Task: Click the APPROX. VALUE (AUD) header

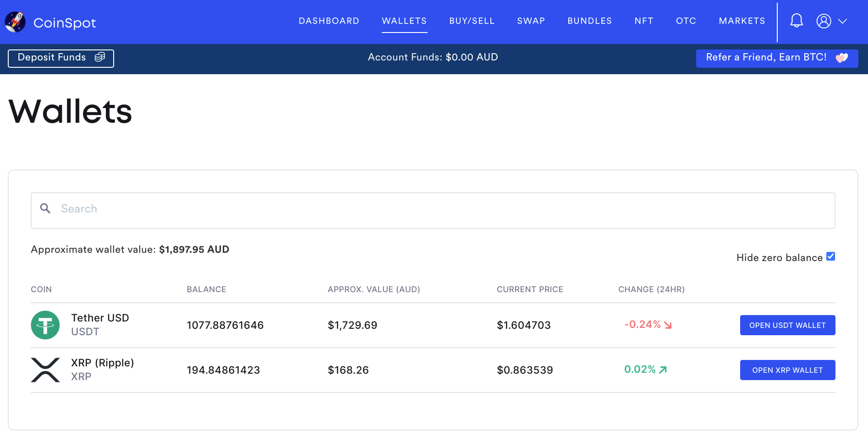Action: (x=374, y=289)
